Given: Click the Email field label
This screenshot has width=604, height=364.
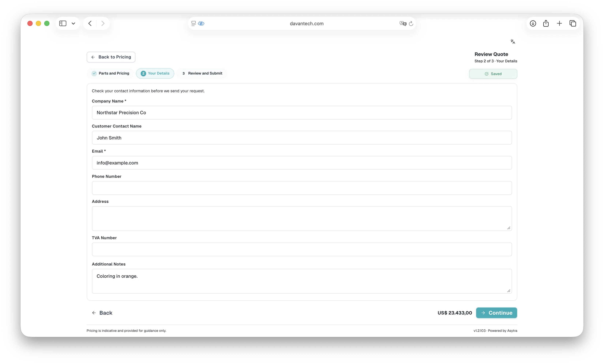Looking at the screenshot, I should (x=99, y=151).
